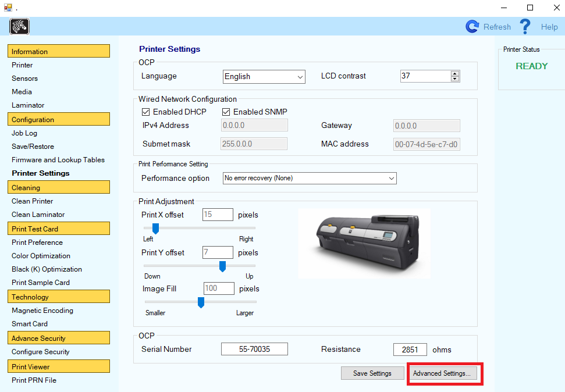Open the Language dropdown

click(300, 76)
